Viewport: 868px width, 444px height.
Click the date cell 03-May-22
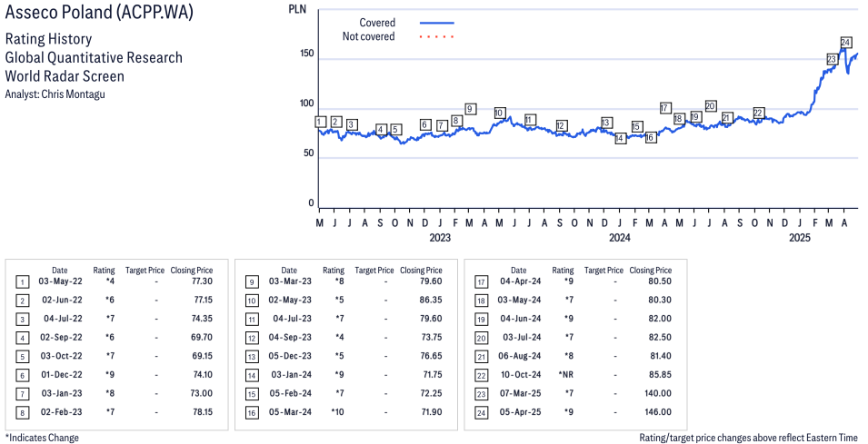click(x=60, y=281)
